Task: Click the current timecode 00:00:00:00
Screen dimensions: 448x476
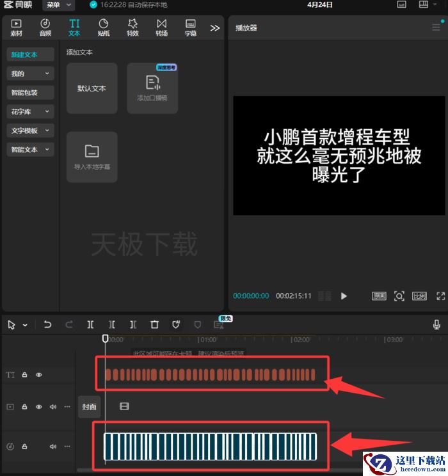Action: point(251,296)
